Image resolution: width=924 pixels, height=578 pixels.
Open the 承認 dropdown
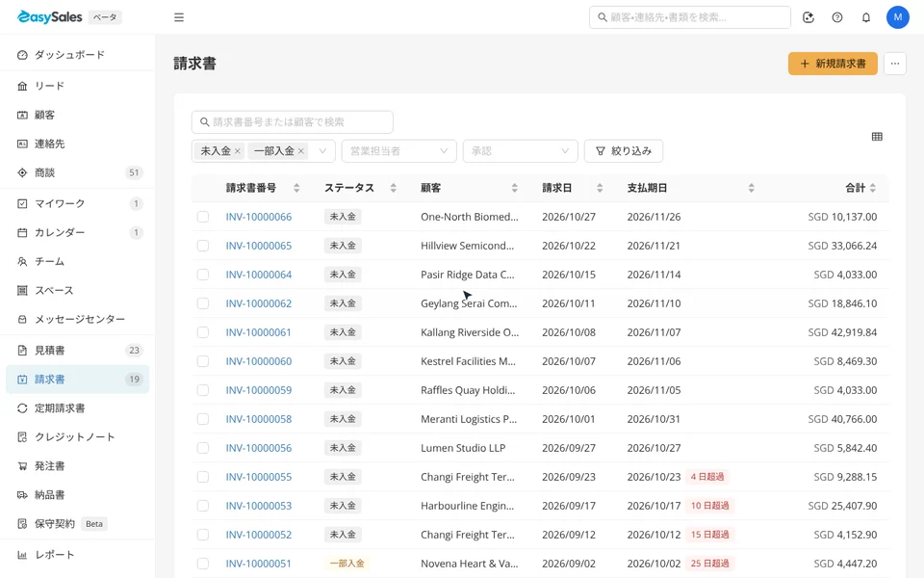pyautogui.click(x=521, y=151)
